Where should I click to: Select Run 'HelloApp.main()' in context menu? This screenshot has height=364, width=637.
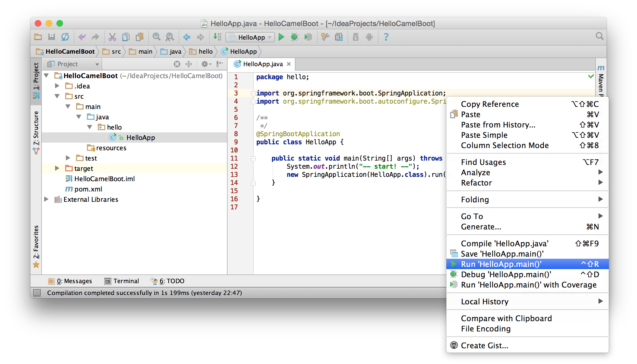501,264
